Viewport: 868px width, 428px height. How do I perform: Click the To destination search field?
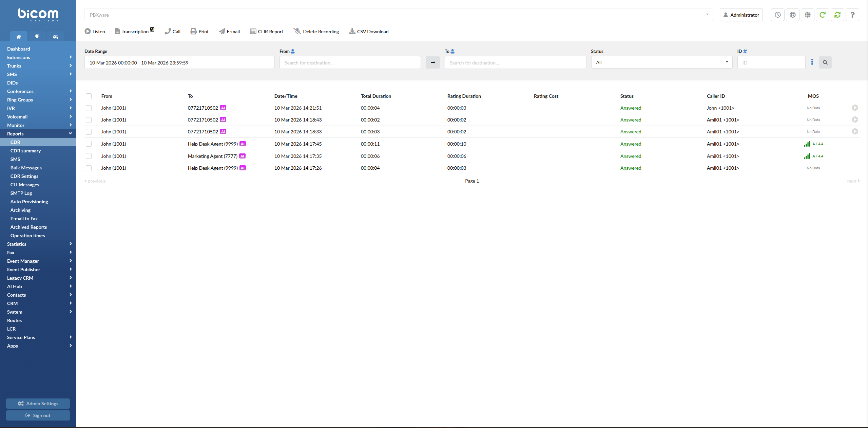click(515, 62)
